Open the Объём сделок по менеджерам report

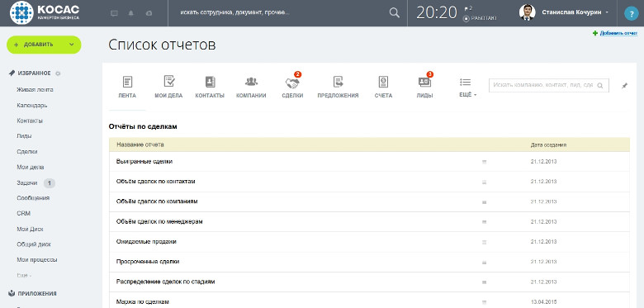[159, 221]
